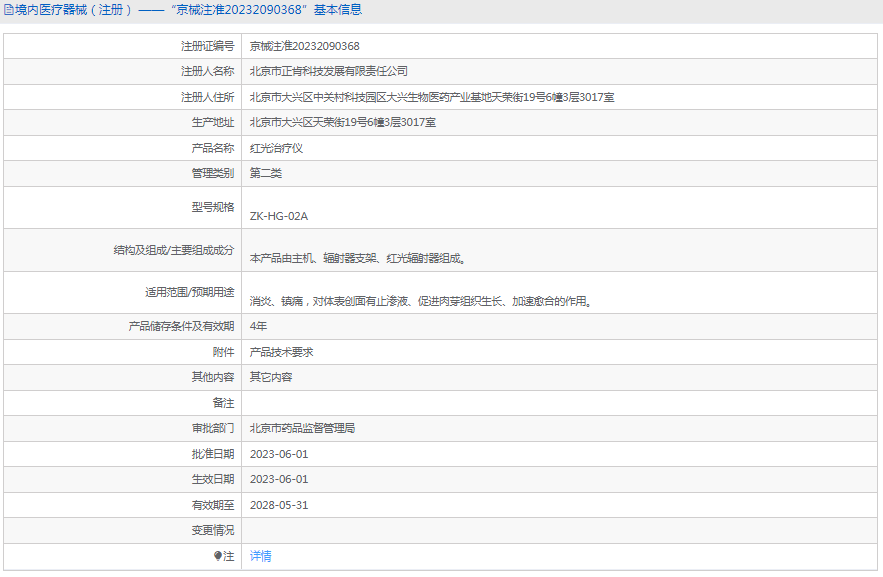Click the 生产地址 row label
883x577 pixels.
click(213, 122)
